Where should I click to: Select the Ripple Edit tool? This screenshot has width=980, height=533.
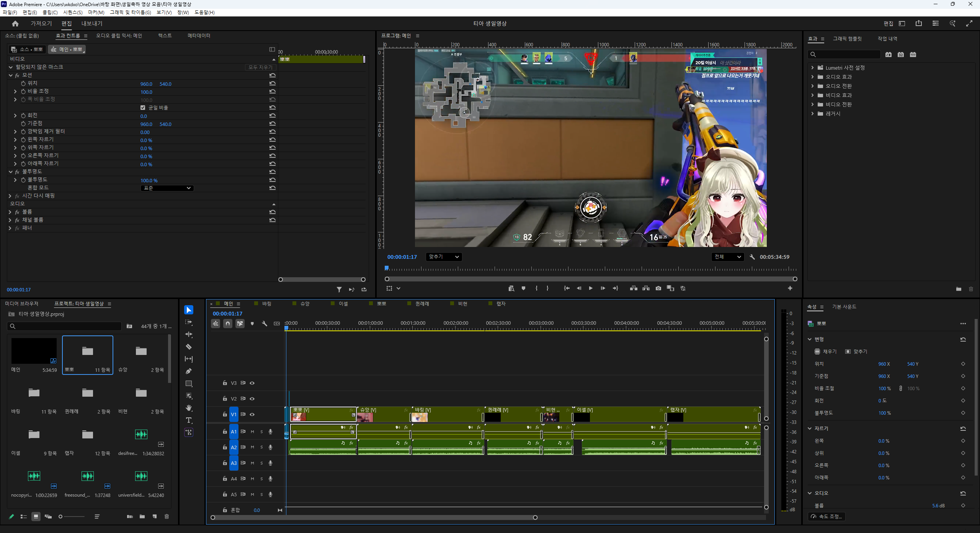(189, 334)
